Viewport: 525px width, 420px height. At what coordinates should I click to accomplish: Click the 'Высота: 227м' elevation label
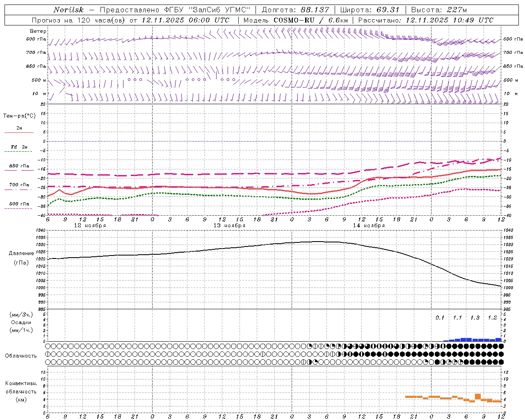tap(438, 10)
